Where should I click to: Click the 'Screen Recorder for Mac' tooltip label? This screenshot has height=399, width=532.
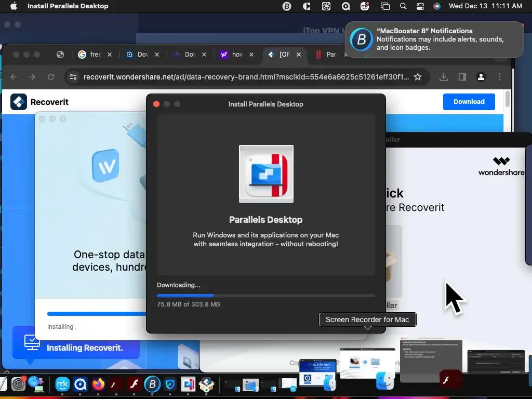(x=367, y=320)
